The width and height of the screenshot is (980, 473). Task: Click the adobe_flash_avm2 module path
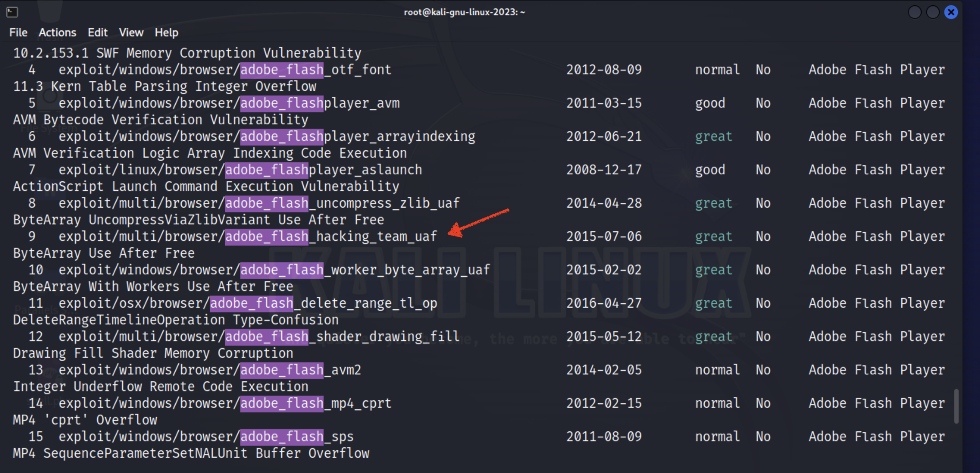coord(210,370)
